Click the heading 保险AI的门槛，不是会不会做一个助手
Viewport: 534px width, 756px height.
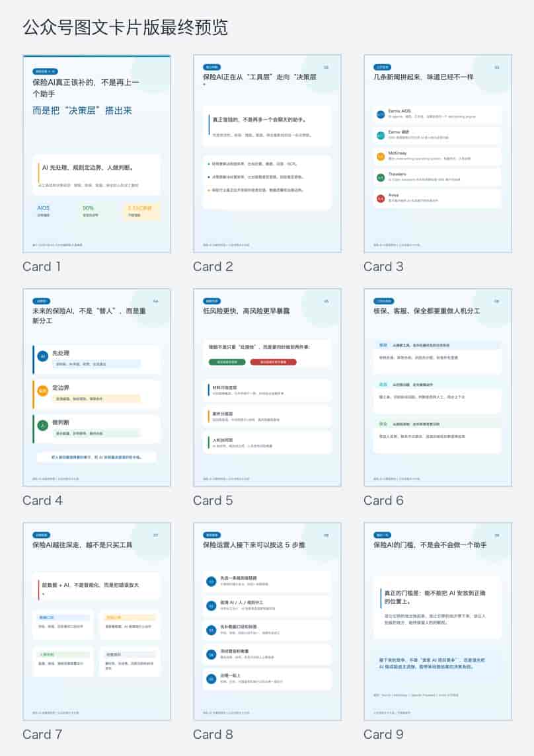pyautogui.click(x=430, y=545)
